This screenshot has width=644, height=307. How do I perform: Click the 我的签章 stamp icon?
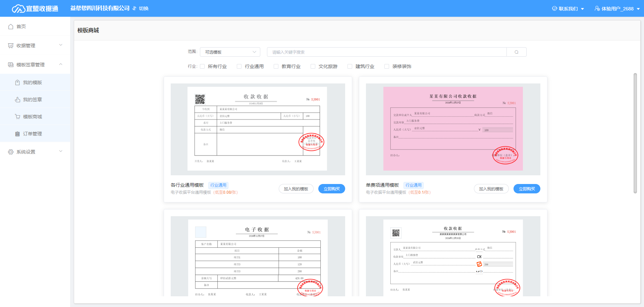click(x=17, y=100)
